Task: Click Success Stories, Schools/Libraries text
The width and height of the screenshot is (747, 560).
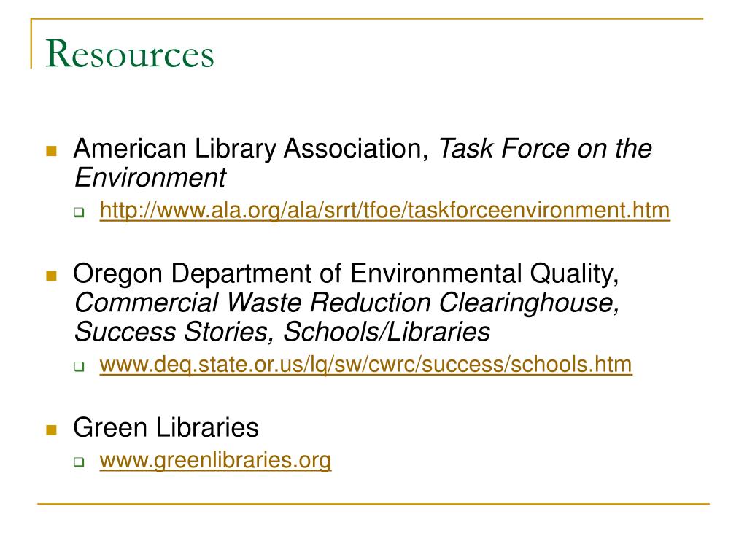Action: [x=282, y=332]
